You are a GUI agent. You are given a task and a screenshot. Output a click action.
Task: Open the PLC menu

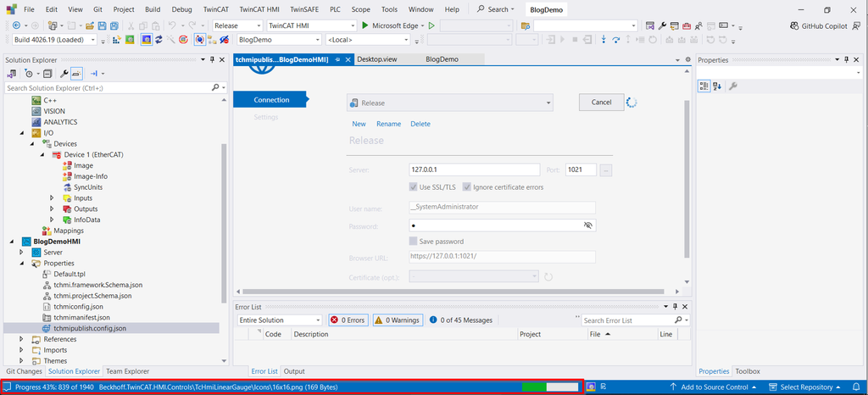click(335, 9)
